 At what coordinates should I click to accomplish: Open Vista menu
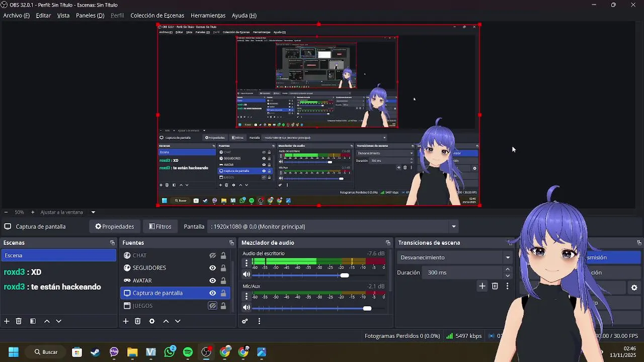click(63, 16)
